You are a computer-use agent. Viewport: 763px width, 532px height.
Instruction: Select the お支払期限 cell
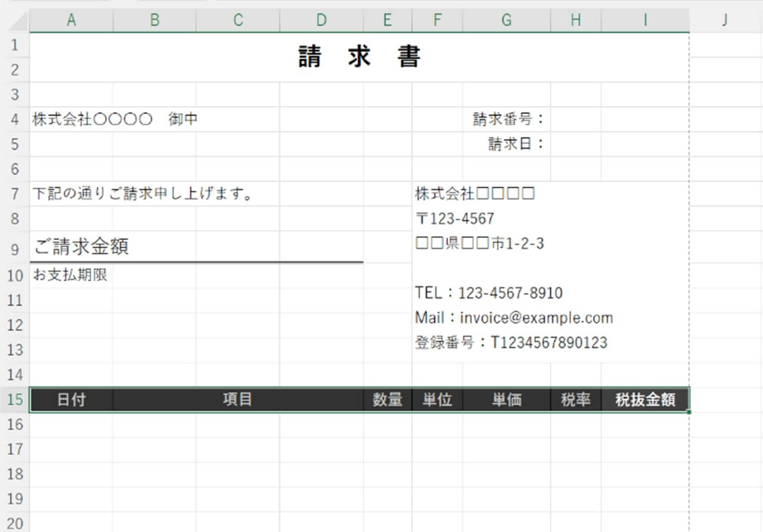tap(71, 275)
